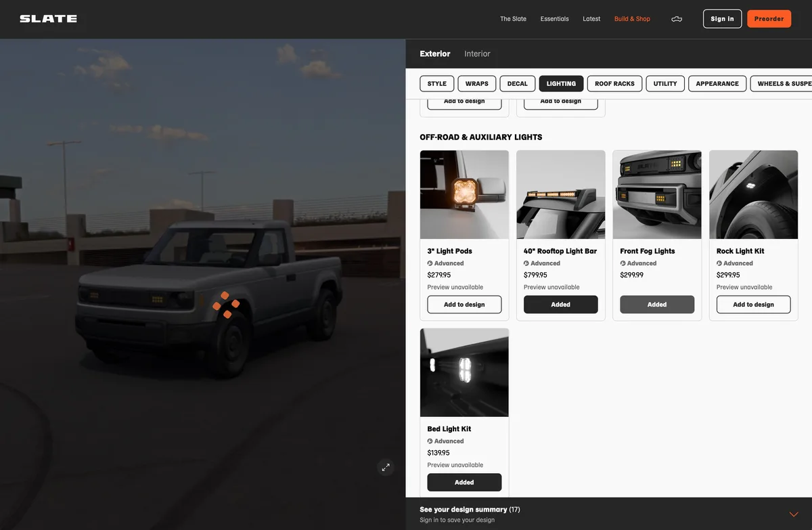The image size is (812, 530).
Task: Click the 3" Light Pods title
Action: (449, 251)
